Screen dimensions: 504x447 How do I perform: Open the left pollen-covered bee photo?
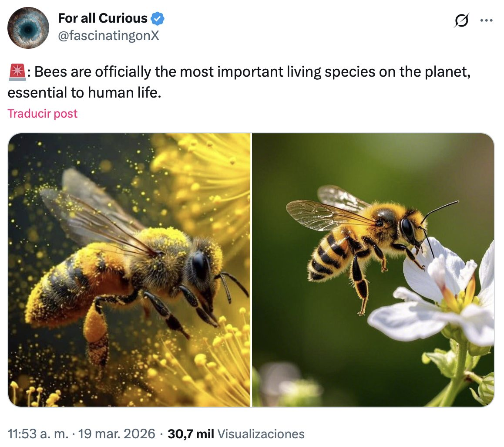(x=129, y=270)
